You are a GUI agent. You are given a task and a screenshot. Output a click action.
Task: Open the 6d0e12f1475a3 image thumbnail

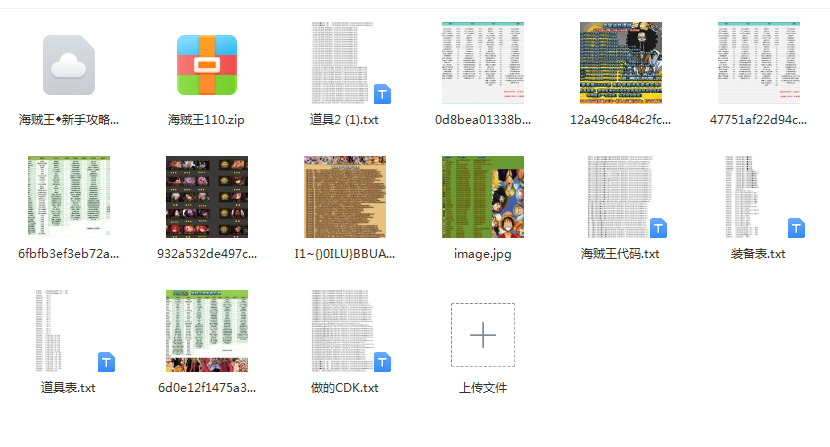tap(207, 330)
